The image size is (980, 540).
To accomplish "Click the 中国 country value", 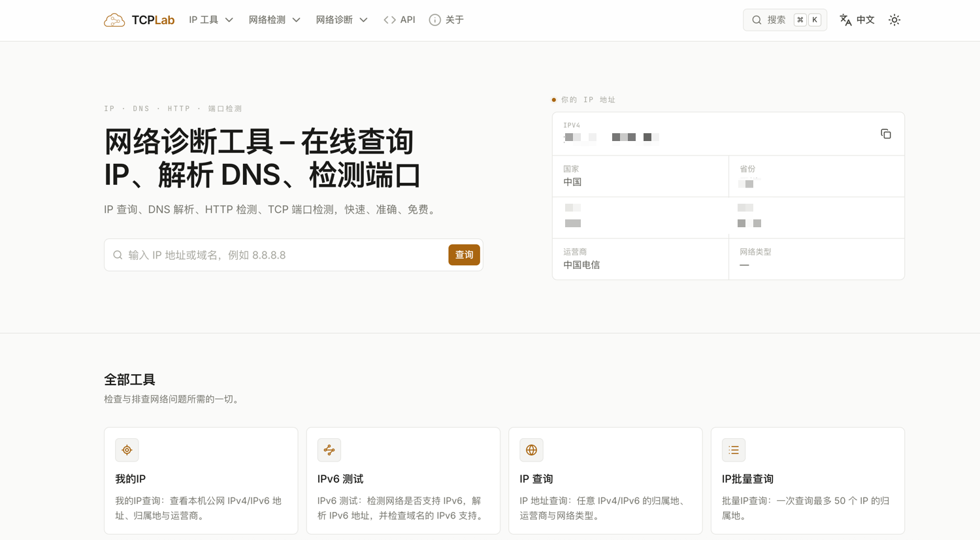I will pos(572,182).
